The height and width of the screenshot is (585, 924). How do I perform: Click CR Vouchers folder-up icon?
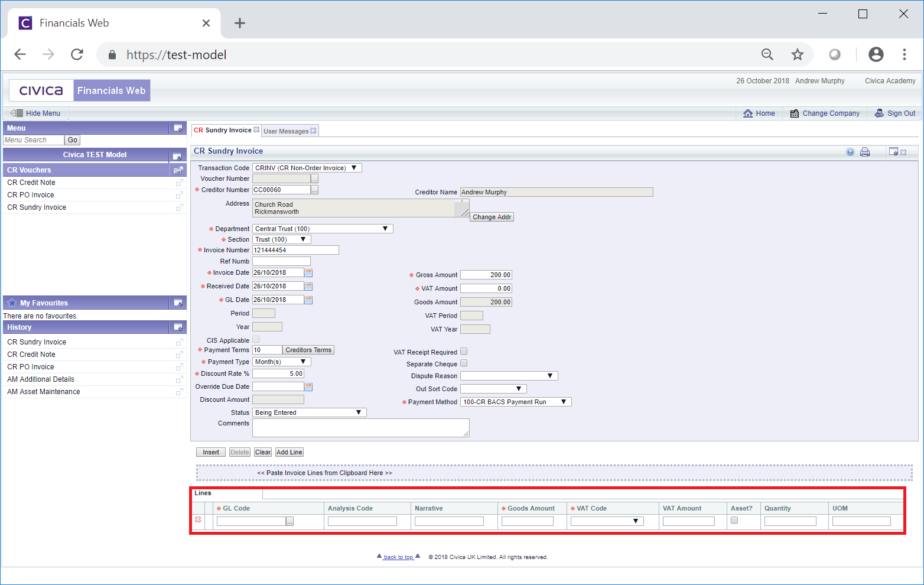point(178,170)
